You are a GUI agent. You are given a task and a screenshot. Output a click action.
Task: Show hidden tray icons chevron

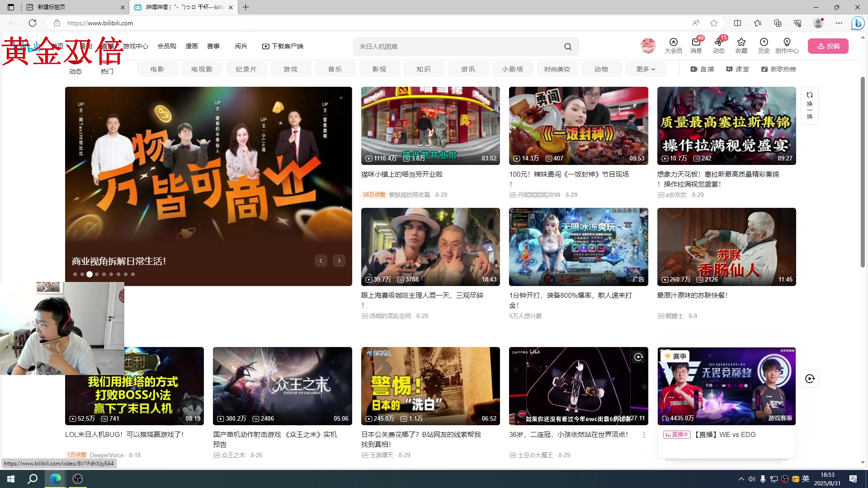(x=741, y=479)
